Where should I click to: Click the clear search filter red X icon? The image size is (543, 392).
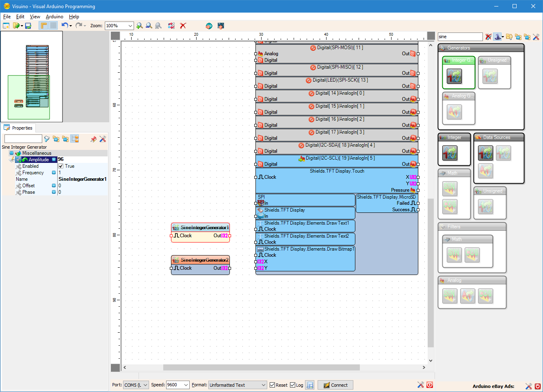click(x=488, y=37)
